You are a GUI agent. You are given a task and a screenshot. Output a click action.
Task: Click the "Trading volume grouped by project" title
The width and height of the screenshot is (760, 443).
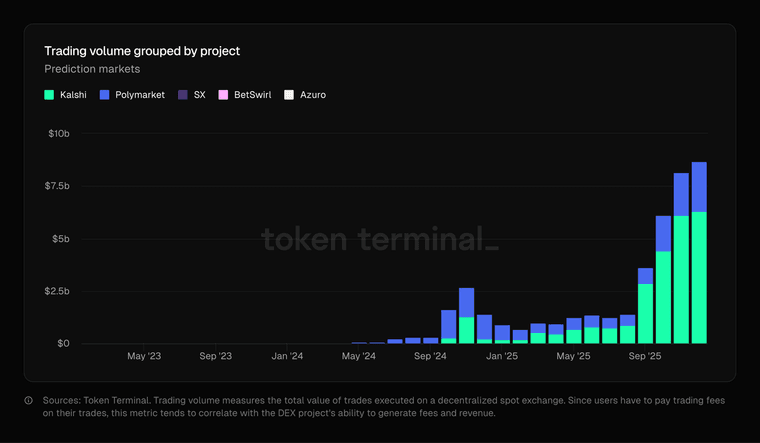point(141,50)
